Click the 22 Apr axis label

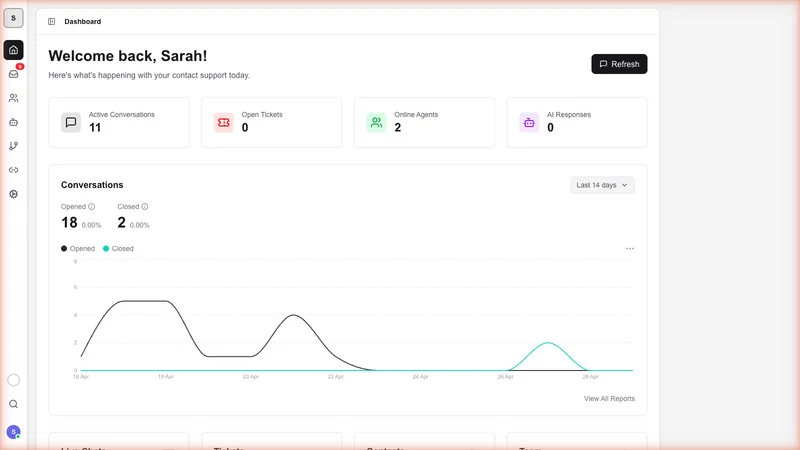[335, 377]
